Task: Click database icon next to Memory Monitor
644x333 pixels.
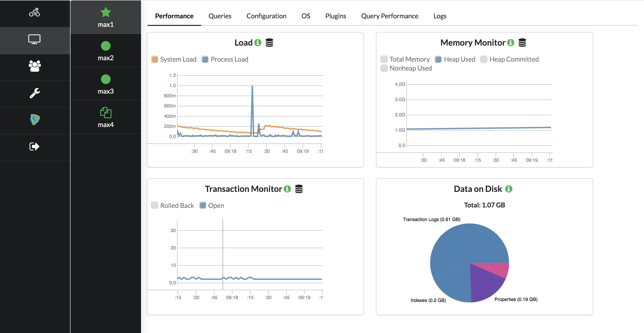Action: pos(522,43)
